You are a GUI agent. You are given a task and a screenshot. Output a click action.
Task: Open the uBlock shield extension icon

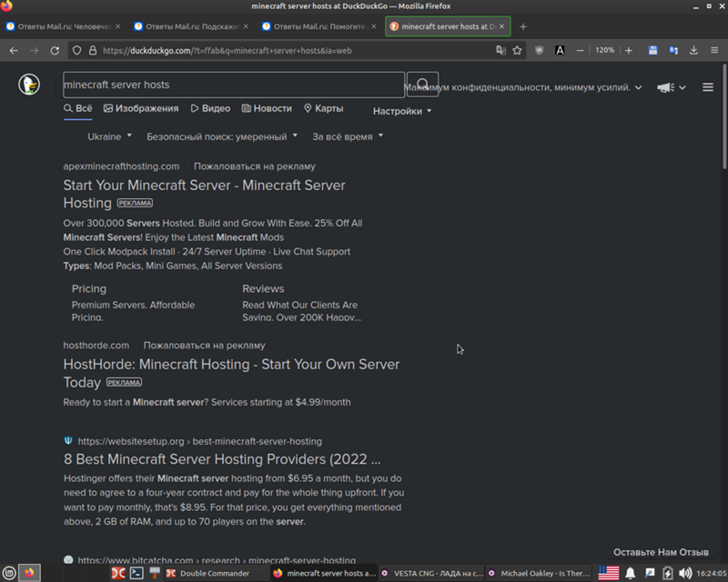pyautogui.click(x=540, y=51)
